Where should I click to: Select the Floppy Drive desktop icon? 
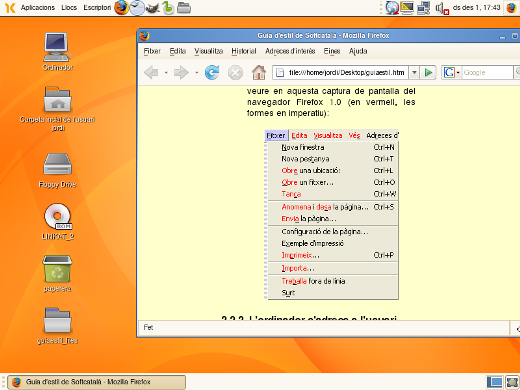57,171
